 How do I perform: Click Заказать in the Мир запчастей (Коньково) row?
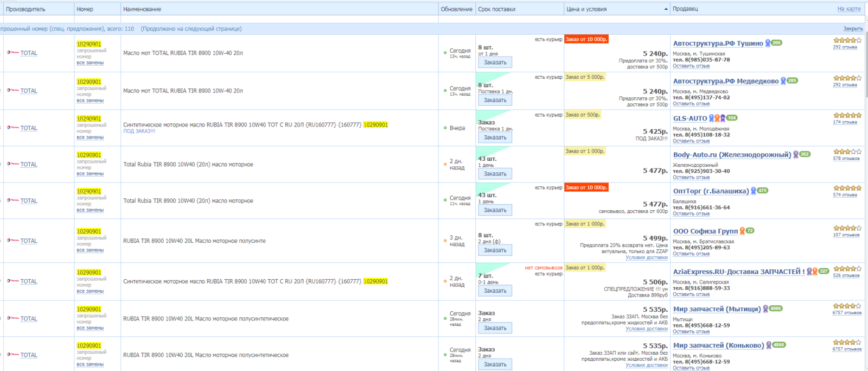[495, 364]
